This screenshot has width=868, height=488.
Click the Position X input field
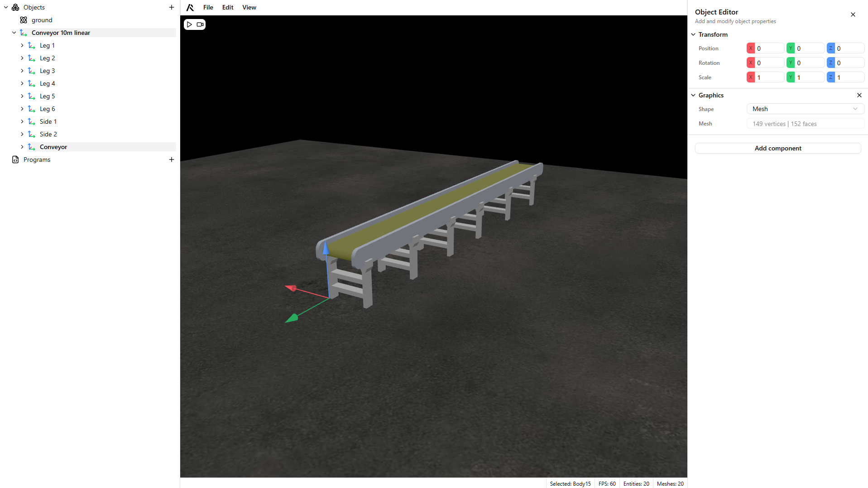click(x=769, y=48)
